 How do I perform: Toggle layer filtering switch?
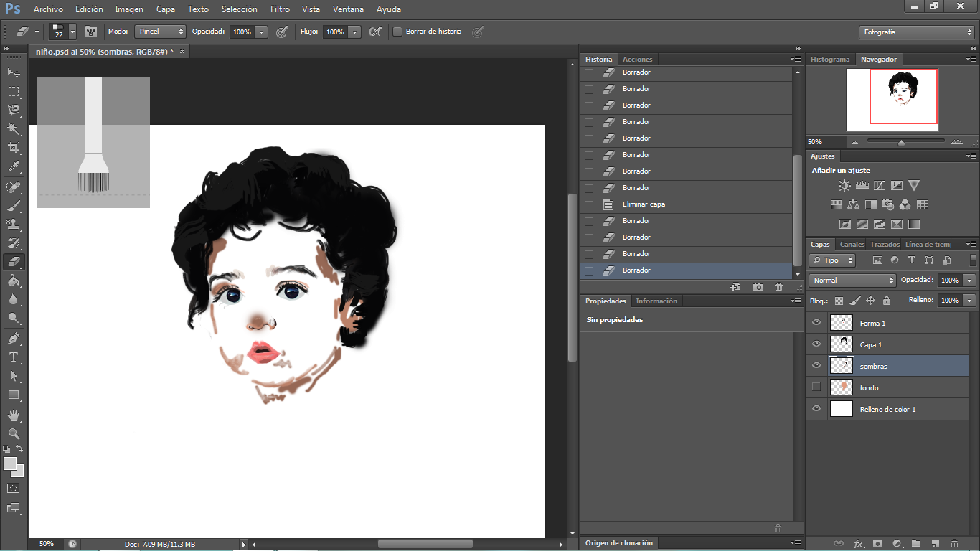pos(973,260)
